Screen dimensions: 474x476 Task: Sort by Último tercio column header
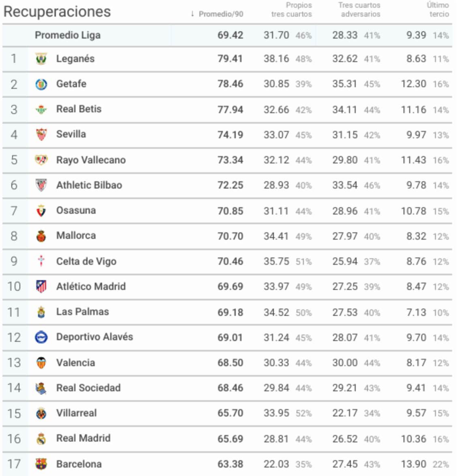pyautogui.click(x=438, y=10)
